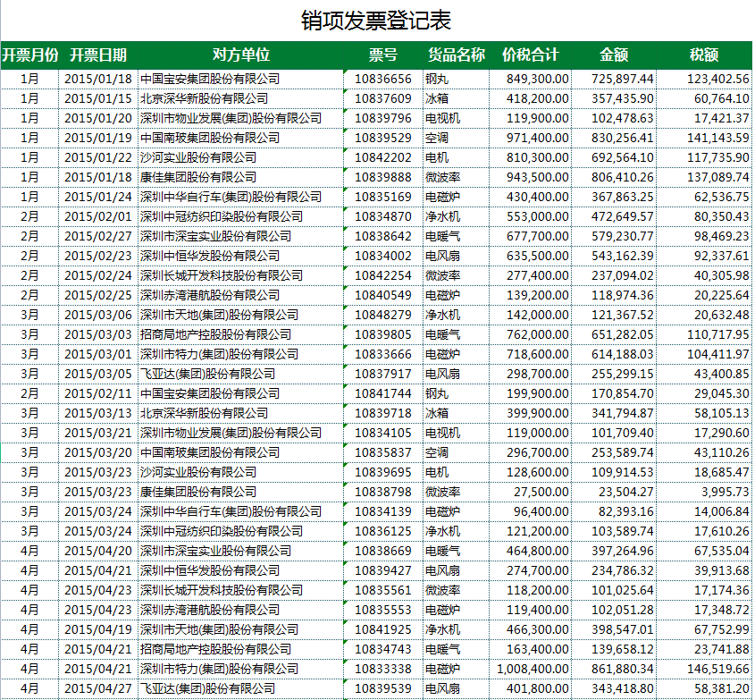Select the date cell 2015/04/27
Screen dimensions: 755x700
pos(98,688)
